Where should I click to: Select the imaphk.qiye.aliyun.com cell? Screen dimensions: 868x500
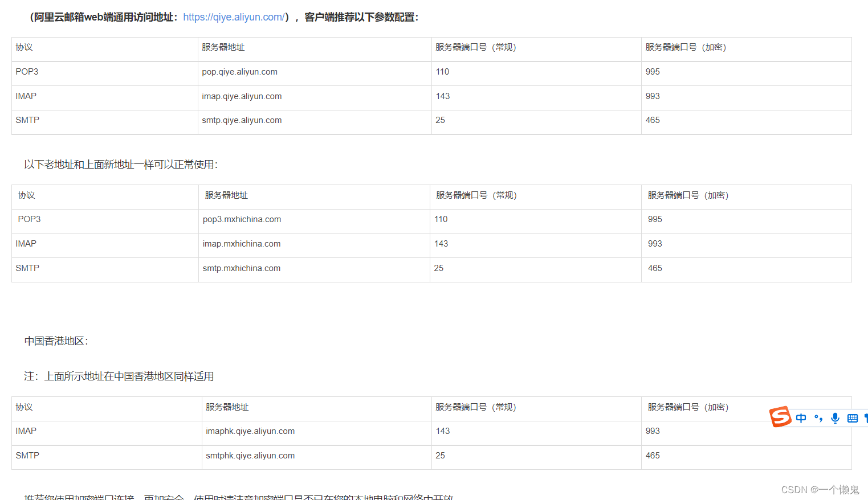click(x=250, y=431)
